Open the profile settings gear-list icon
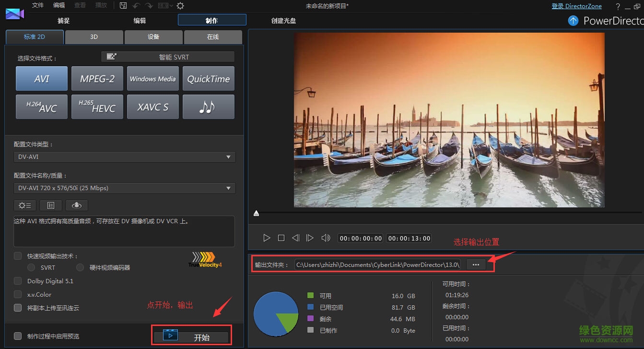This screenshot has width=644, height=349. (24, 205)
